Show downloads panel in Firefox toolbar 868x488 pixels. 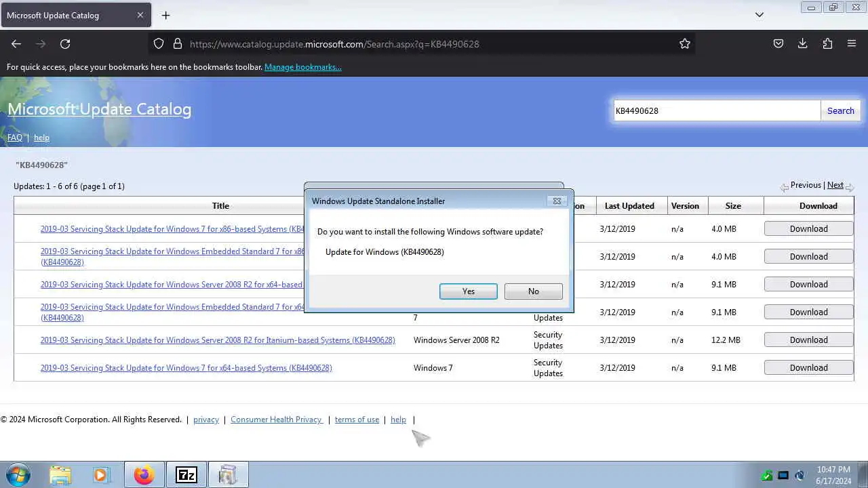(803, 44)
